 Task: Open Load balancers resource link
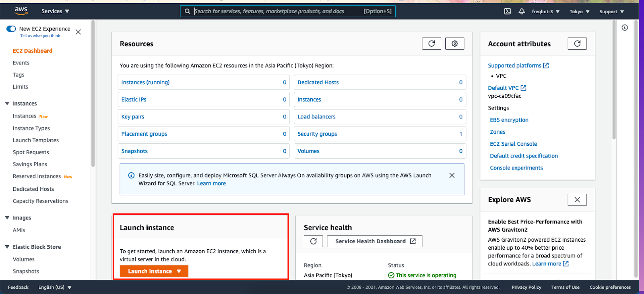316,117
